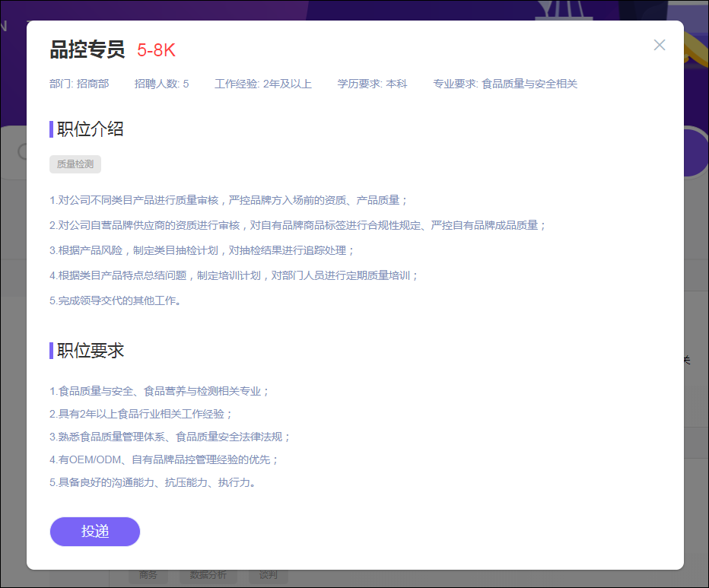Click 工作经验: 2年及以上 info
The image size is (709, 588).
click(263, 84)
